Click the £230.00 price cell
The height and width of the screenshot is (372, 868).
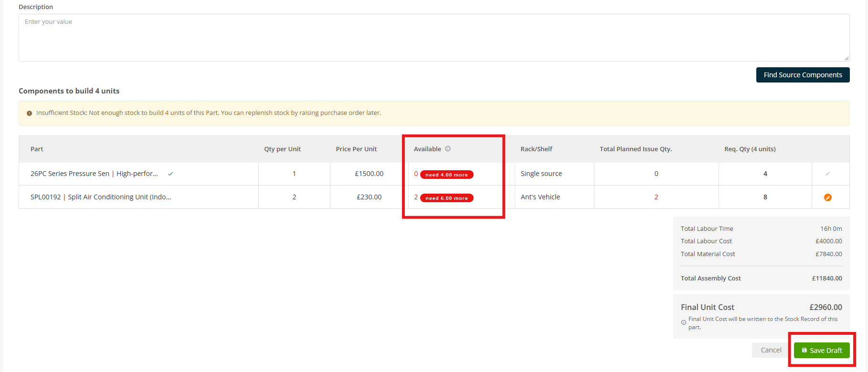coord(369,197)
